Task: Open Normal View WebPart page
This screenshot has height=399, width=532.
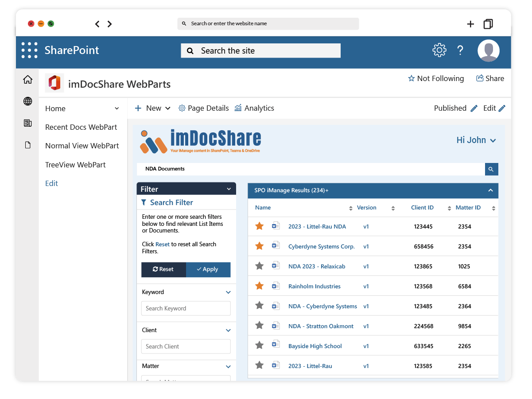Action: (82, 146)
